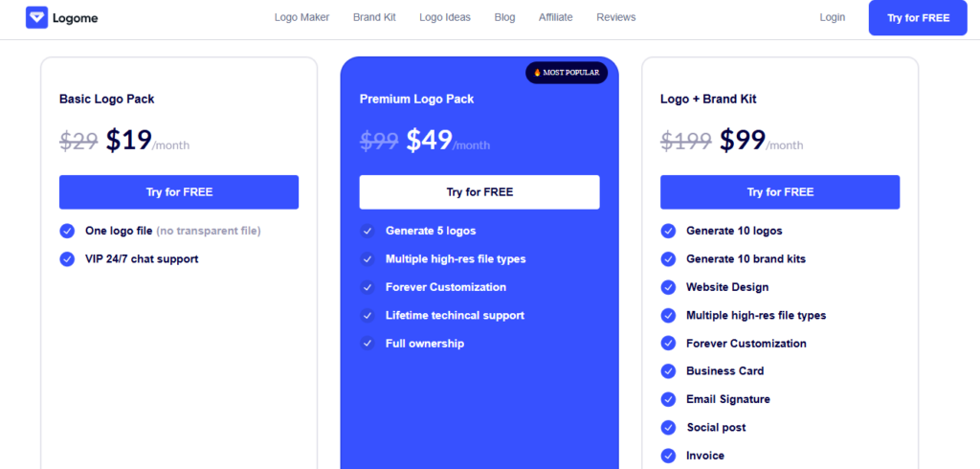This screenshot has height=469, width=980.
Task: Click checkmark icon beside One logo file
Action: point(67,231)
